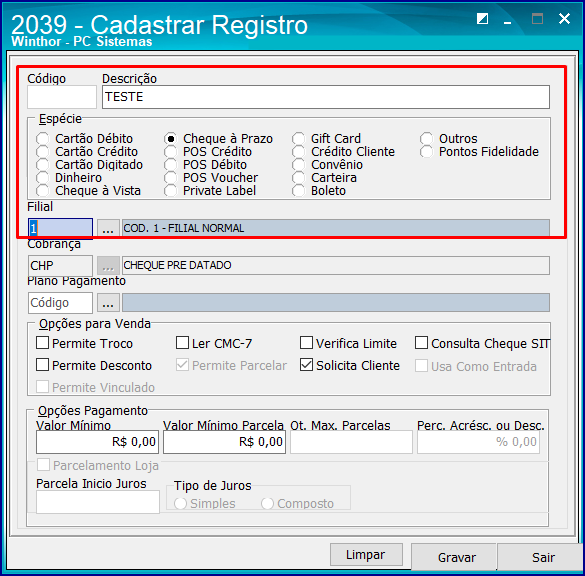585x576 pixels.
Task: Click the restore-down icon in title bar
Action: tap(482, 18)
